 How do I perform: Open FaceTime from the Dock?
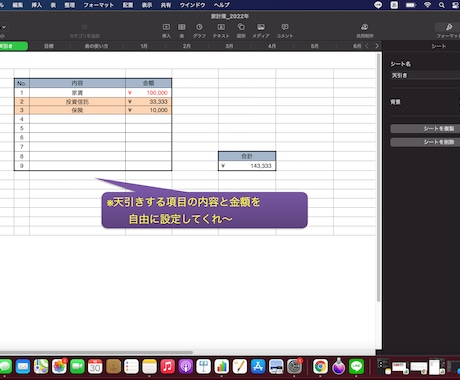click(77, 367)
